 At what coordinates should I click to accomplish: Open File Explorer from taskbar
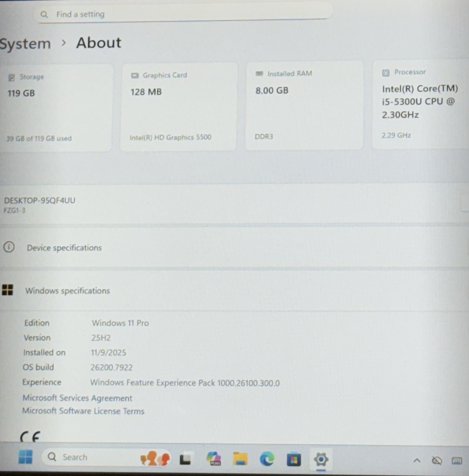point(240,458)
